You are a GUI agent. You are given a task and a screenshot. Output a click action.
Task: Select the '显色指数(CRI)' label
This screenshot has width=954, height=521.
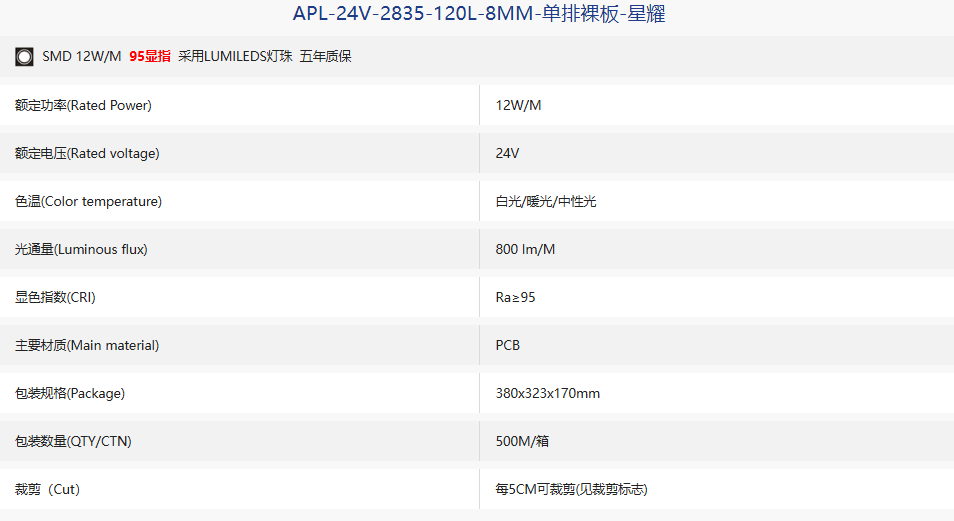pos(55,298)
